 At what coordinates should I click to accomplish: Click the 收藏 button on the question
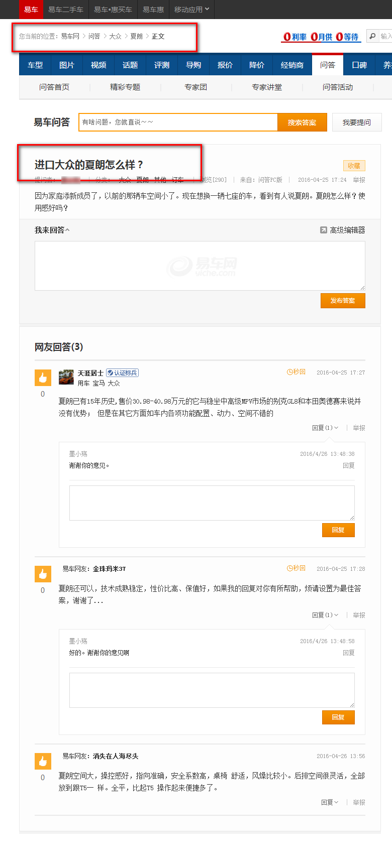354,166
